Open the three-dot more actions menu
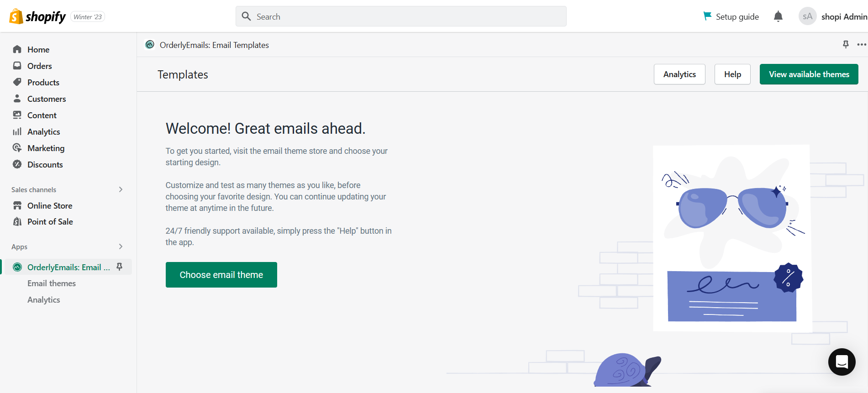This screenshot has height=393, width=868. [861, 44]
